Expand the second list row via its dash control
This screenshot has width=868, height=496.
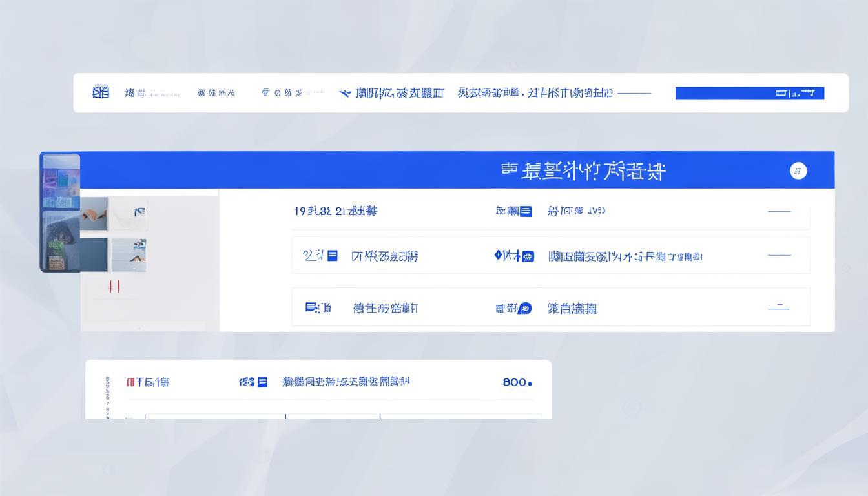[780, 254]
